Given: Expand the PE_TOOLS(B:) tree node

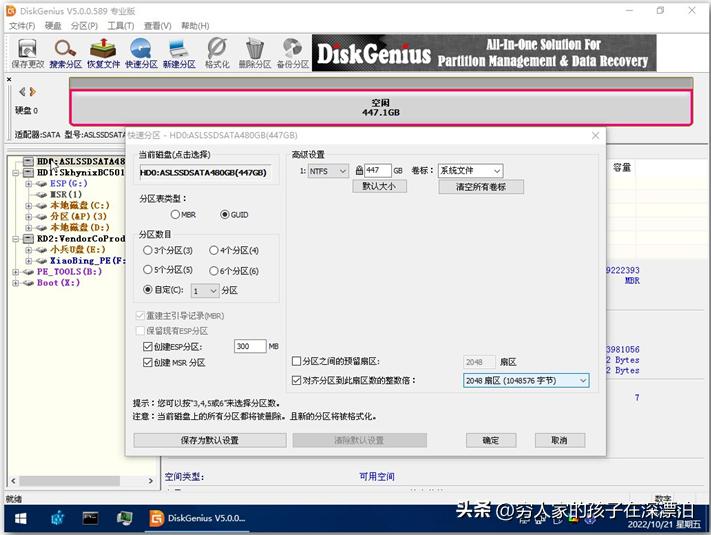Looking at the screenshot, I should click(x=16, y=272).
